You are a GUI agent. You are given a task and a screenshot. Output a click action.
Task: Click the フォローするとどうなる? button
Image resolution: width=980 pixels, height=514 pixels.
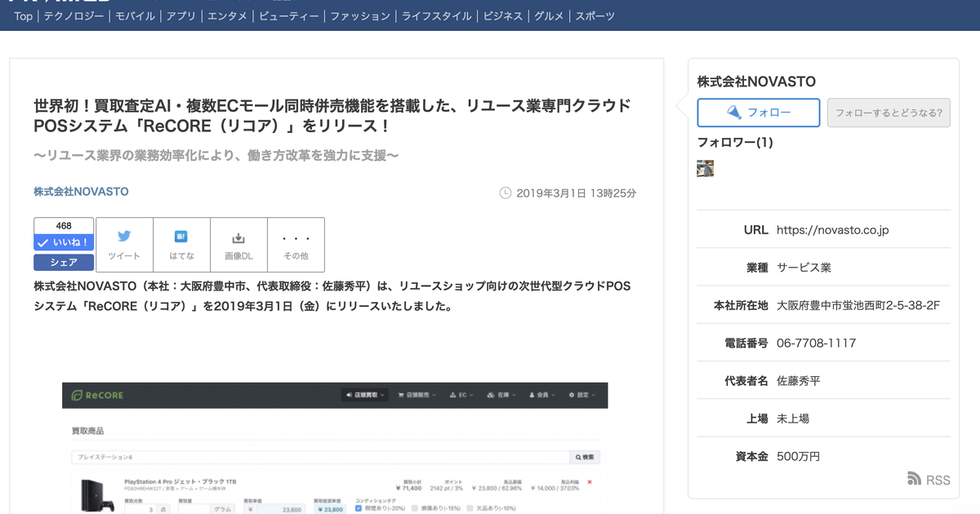point(889,113)
